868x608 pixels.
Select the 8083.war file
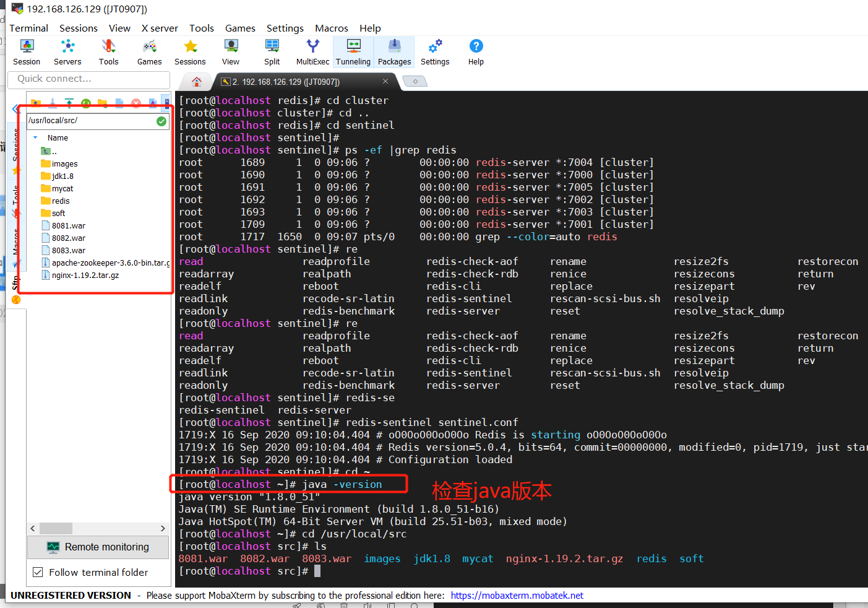tap(64, 251)
